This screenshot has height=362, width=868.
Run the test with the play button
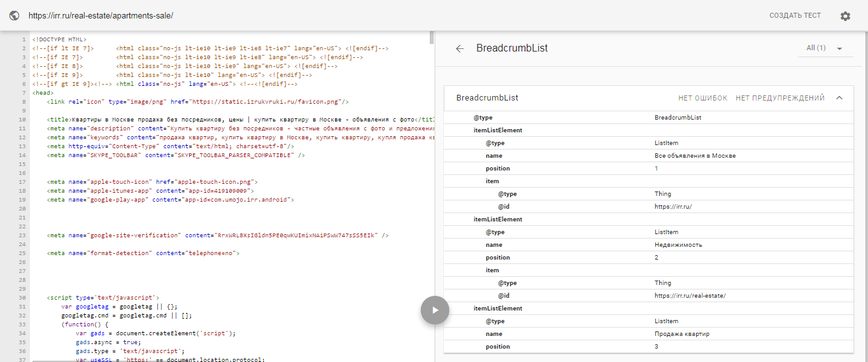point(435,310)
